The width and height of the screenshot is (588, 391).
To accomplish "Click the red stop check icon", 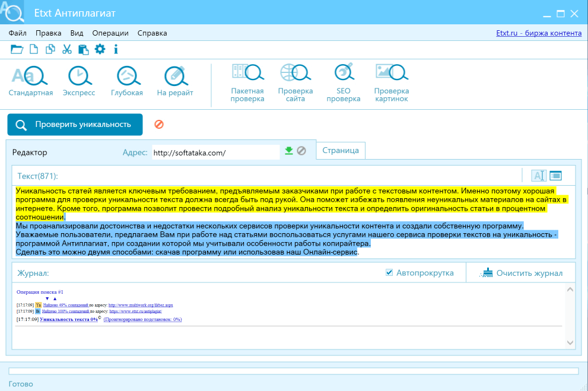I will coord(159,125).
